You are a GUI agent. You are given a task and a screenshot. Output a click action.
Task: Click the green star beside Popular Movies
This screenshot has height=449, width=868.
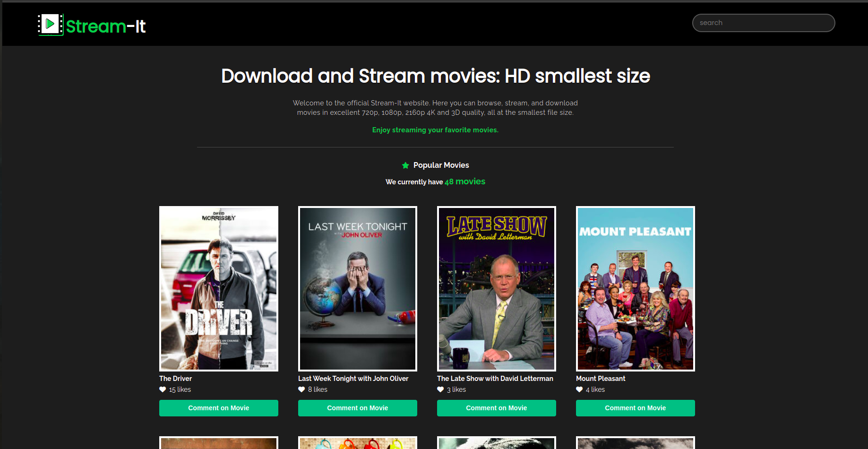pyautogui.click(x=405, y=165)
